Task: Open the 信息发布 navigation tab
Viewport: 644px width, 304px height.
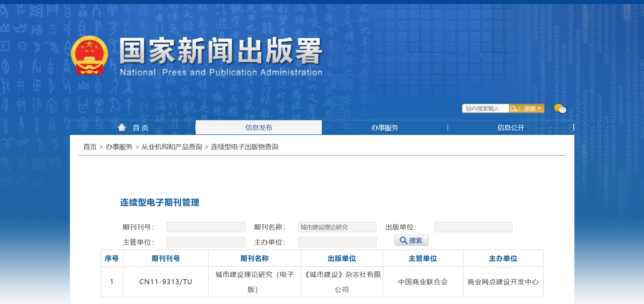Action: (x=259, y=128)
